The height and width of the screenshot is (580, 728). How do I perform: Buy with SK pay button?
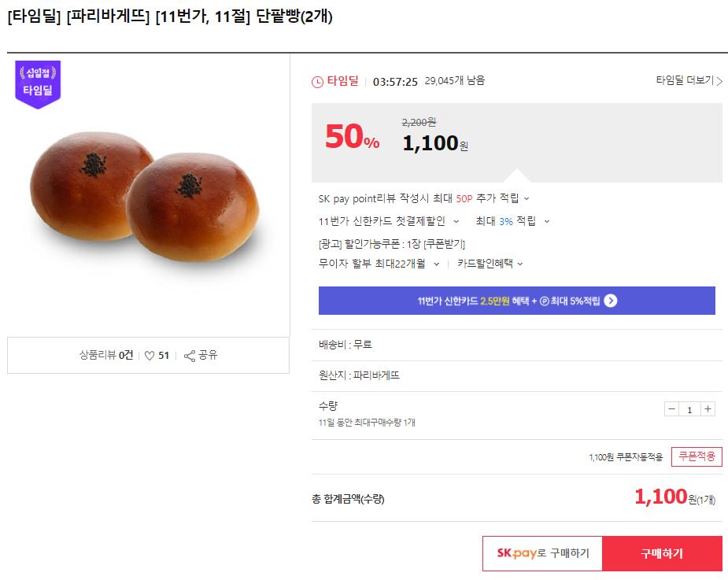tap(542, 553)
